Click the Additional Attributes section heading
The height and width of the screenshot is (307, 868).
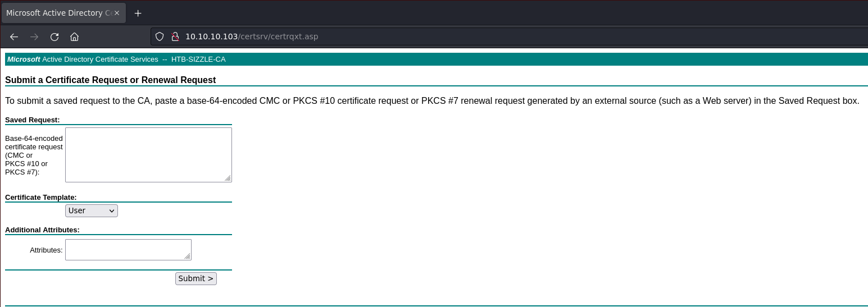(x=42, y=230)
